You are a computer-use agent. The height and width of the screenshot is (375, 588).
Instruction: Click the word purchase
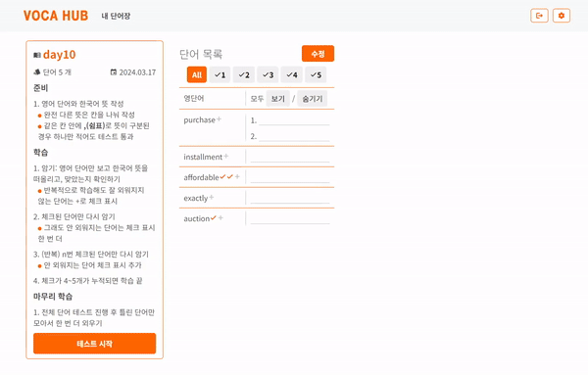click(x=200, y=120)
